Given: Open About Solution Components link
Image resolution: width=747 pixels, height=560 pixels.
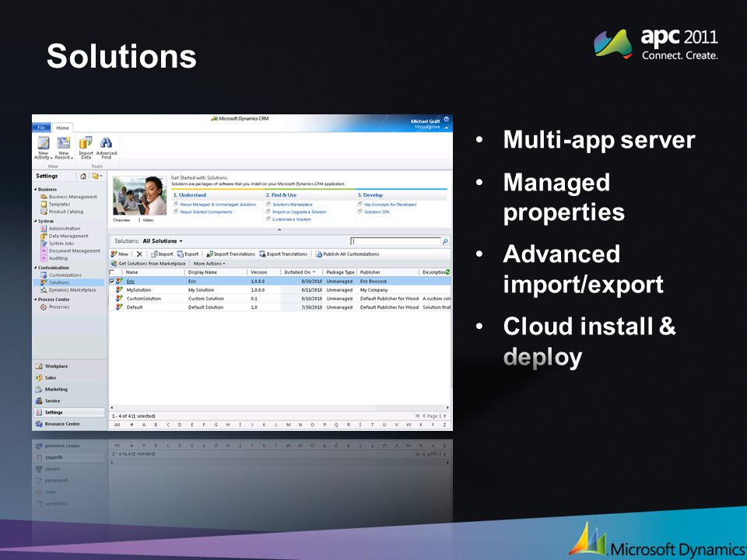Looking at the screenshot, I should coord(205,212).
